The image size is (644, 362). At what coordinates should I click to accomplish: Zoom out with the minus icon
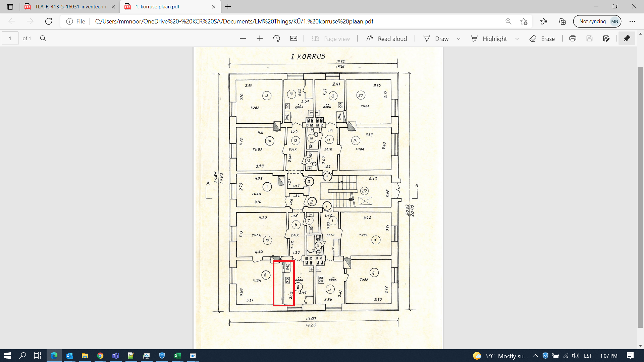tap(243, 39)
